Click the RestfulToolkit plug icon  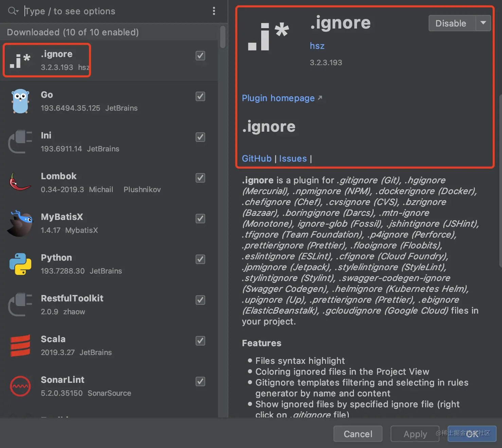tap(20, 304)
